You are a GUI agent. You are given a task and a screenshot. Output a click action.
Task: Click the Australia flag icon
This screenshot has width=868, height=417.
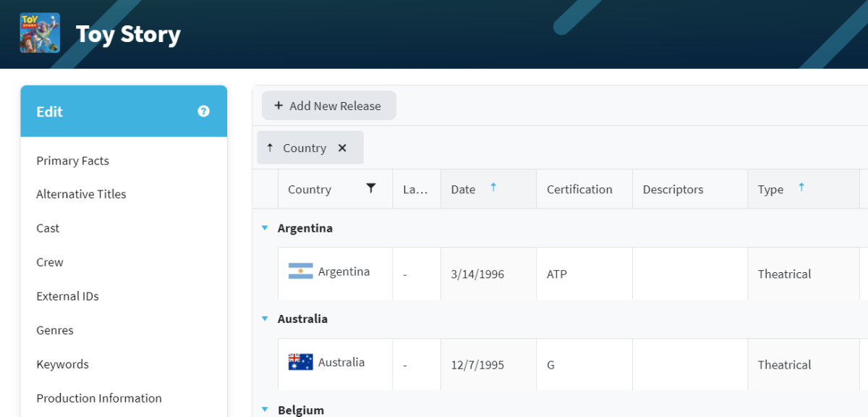click(x=300, y=362)
